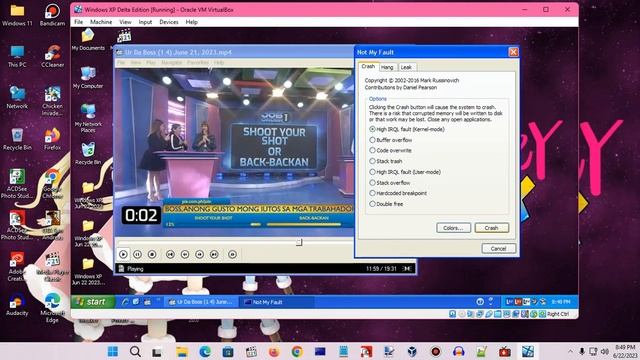Pause playback in Media Player Classic
640x360 pixels.
pyautogui.click(x=138, y=254)
